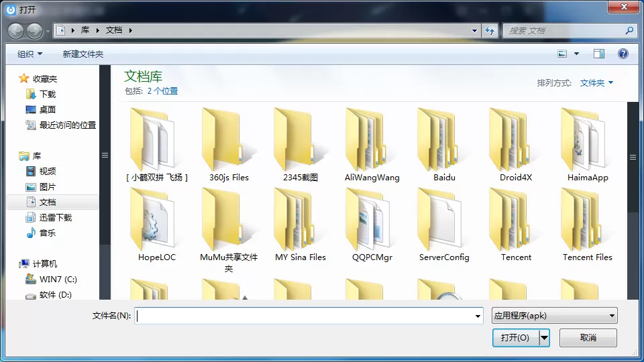Expand breadcrumb arrow after 库
This screenshot has height=362, width=644.
tap(98, 30)
